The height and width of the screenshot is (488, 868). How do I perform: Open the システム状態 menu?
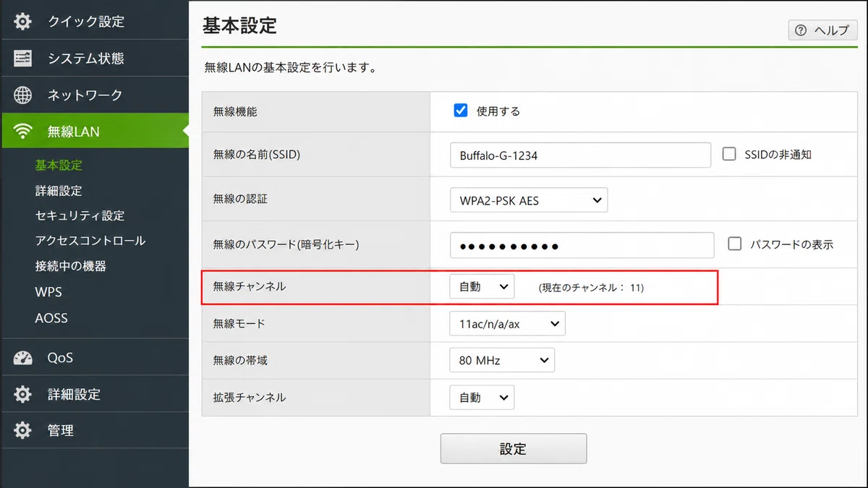(94, 58)
